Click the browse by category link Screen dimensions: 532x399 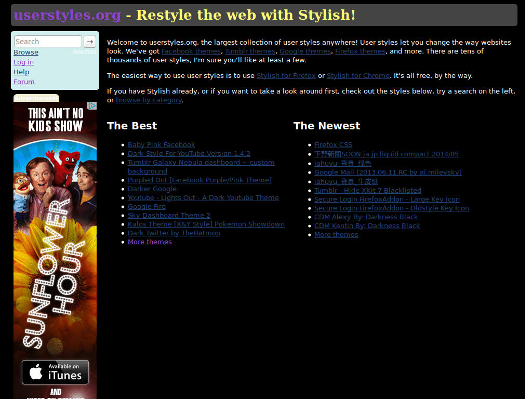tap(149, 100)
